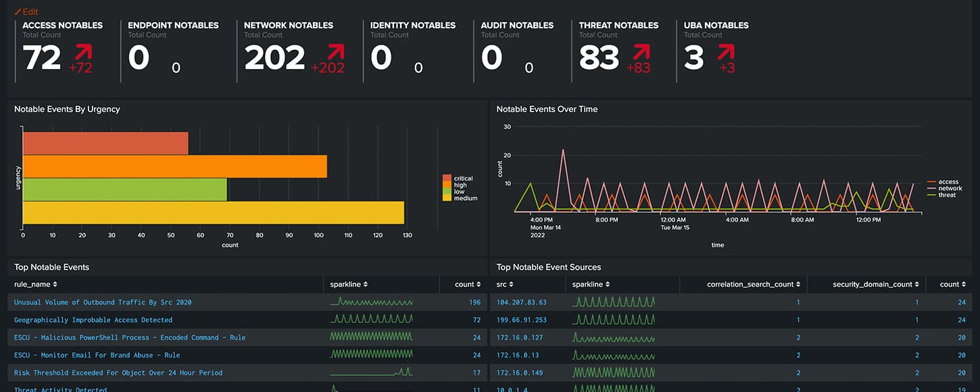Open ESCU Malicious PowerShell Process rule
Screen dimensions: 980x392
130,337
